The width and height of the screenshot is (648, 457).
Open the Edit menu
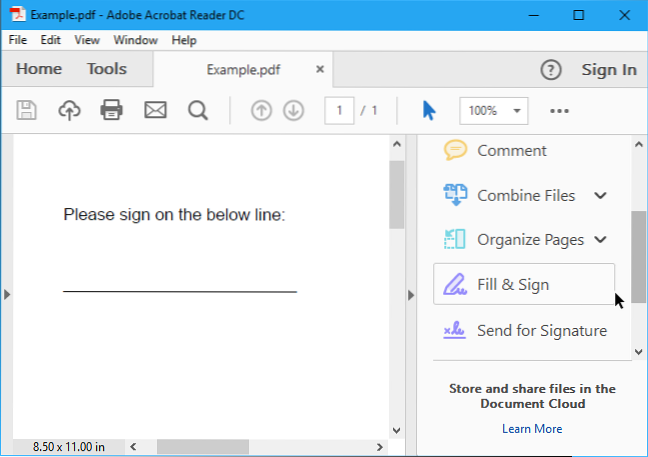click(x=51, y=40)
